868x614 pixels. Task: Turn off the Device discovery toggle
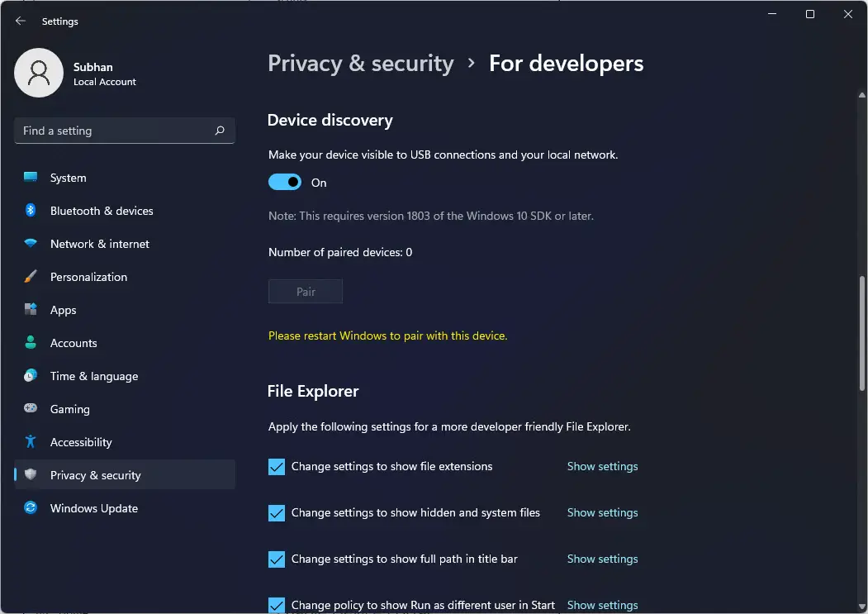285,183
